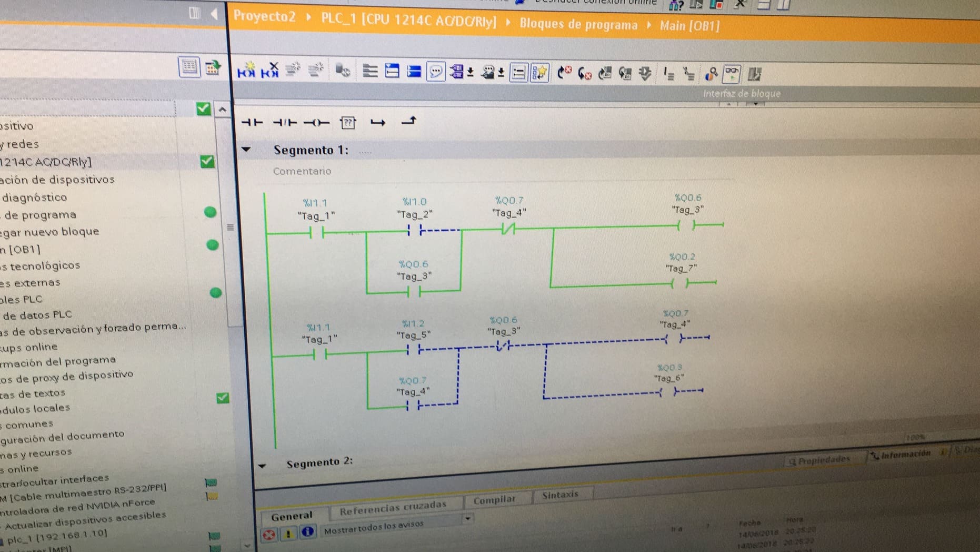
Task: Insert a normally open contact
Action: tap(252, 123)
